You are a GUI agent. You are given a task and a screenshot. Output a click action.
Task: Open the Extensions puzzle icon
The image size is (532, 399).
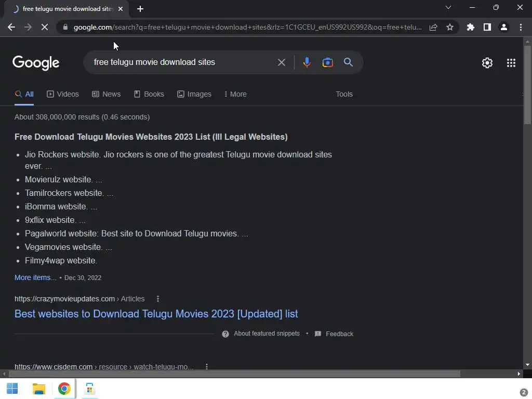coord(471,27)
